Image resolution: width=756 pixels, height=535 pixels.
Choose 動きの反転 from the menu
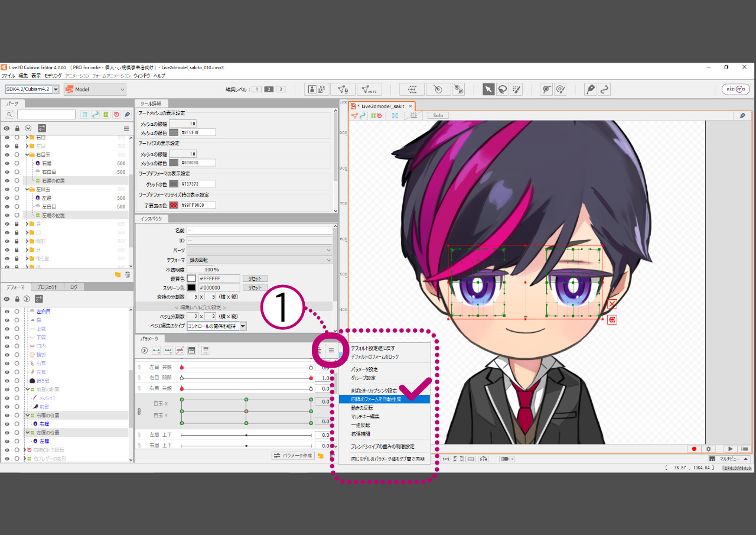(x=361, y=408)
